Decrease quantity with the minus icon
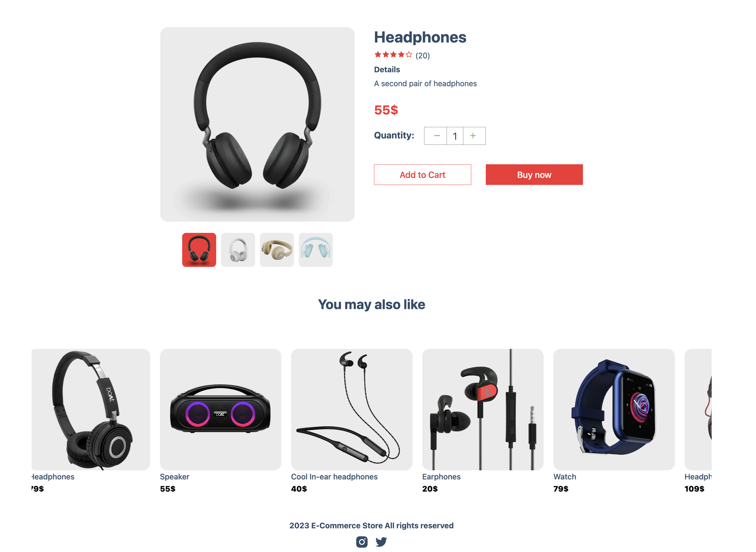Image resolution: width=756 pixels, height=552 pixels. [437, 136]
